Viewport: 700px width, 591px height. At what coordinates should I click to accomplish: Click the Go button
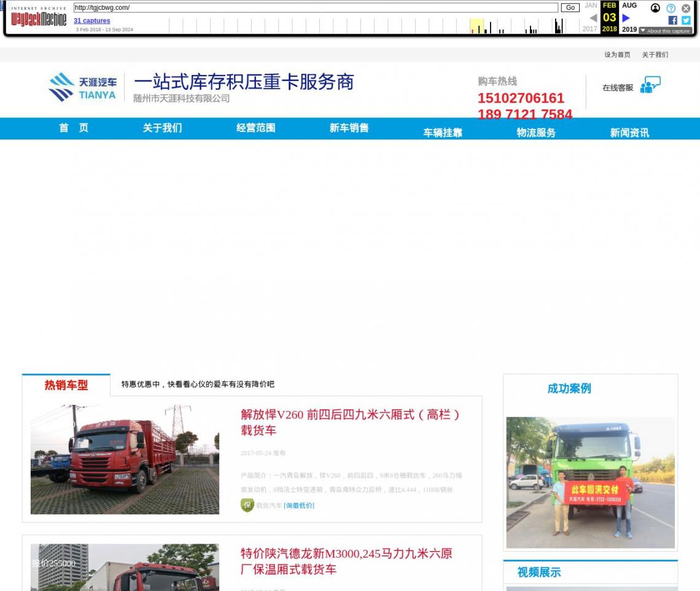(570, 7)
